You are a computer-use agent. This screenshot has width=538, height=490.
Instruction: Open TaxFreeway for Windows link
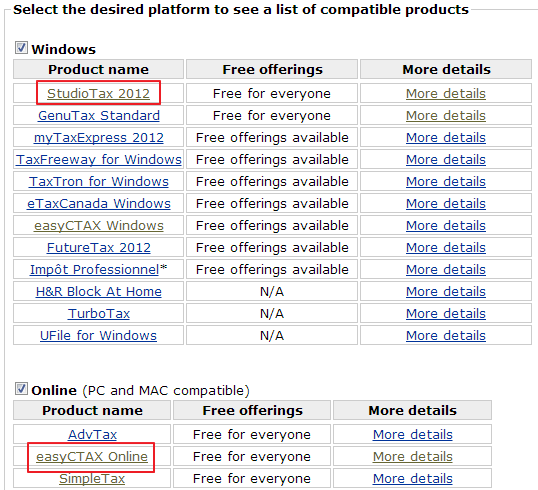pos(99,159)
